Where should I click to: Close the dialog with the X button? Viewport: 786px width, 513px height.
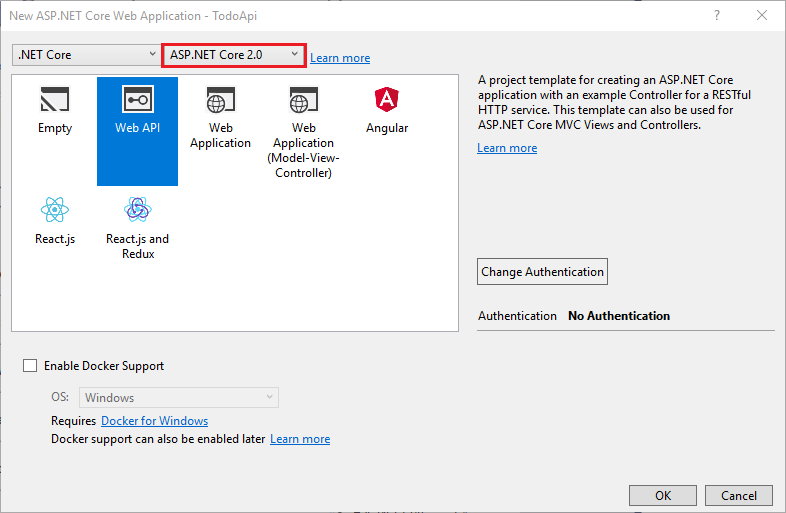762,16
